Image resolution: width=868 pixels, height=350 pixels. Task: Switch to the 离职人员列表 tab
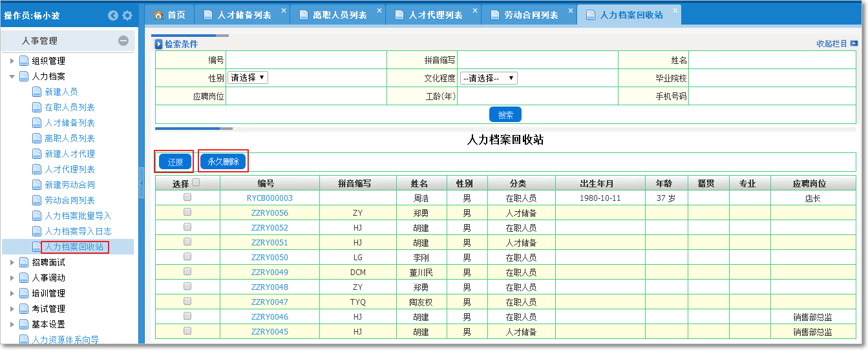tap(338, 15)
